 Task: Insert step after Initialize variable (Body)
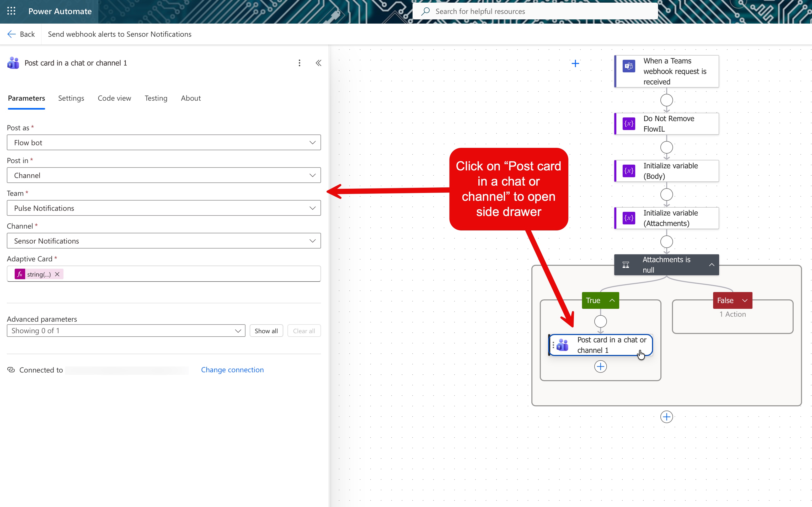tap(666, 195)
